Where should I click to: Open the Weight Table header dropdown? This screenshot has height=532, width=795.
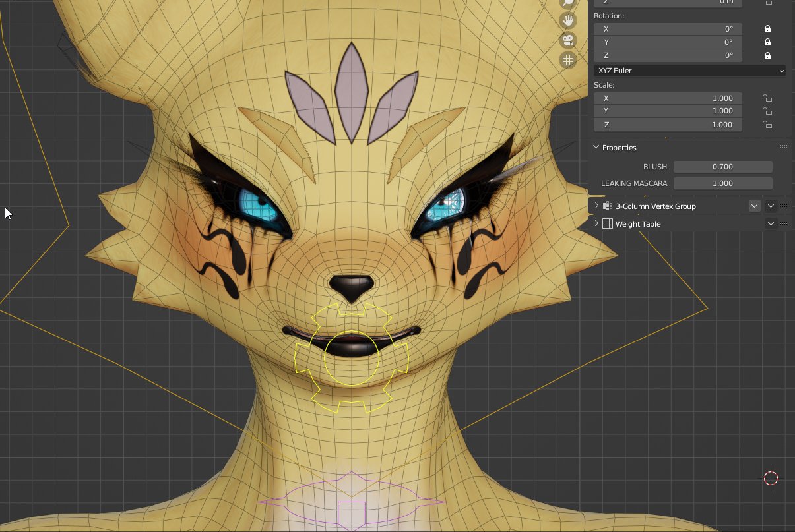pos(771,224)
